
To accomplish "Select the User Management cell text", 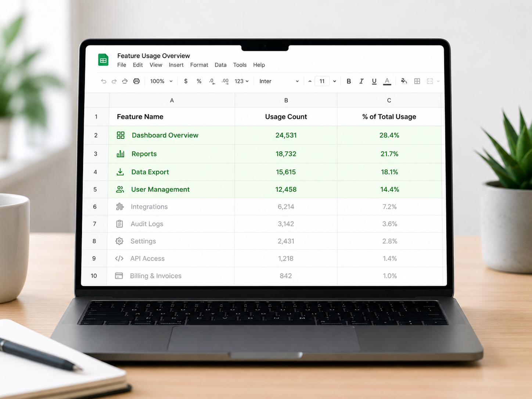I will (x=160, y=190).
